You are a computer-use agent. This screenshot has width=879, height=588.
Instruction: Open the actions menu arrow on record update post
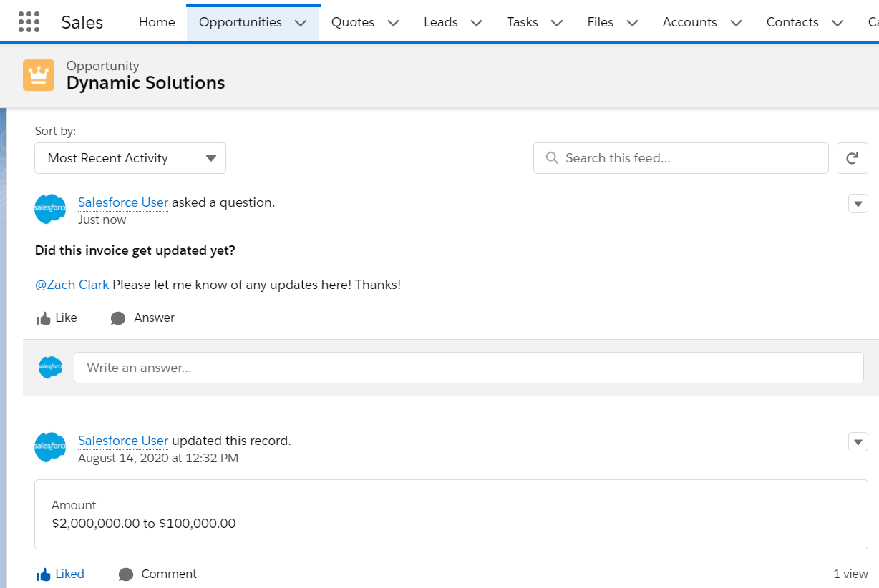858,442
